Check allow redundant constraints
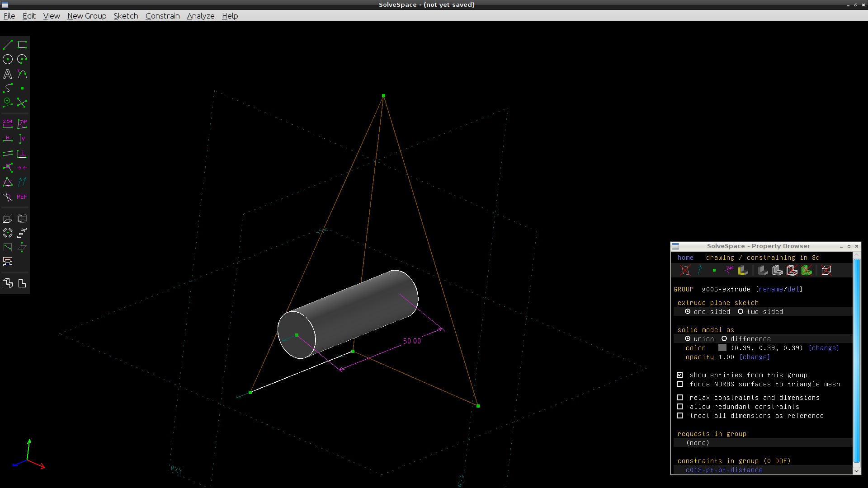 pyautogui.click(x=679, y=407)
